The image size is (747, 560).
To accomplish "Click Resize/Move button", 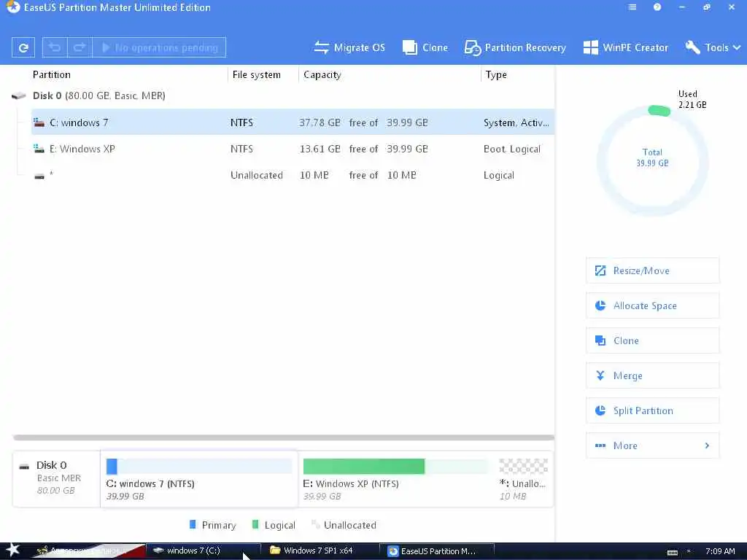I will [x=652, y=271].
